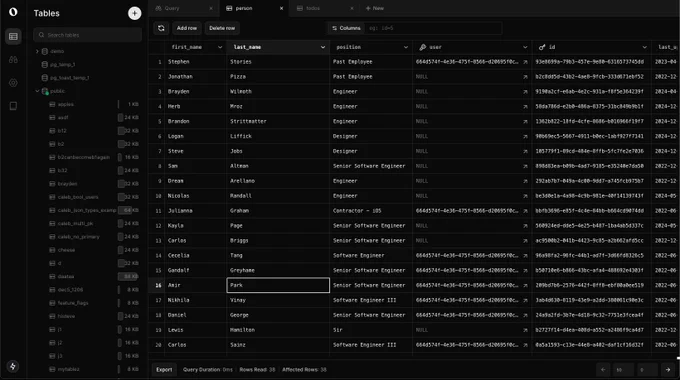
Task: Open foreign key link arrow for Carlos Sainz row
Action: 525,345
